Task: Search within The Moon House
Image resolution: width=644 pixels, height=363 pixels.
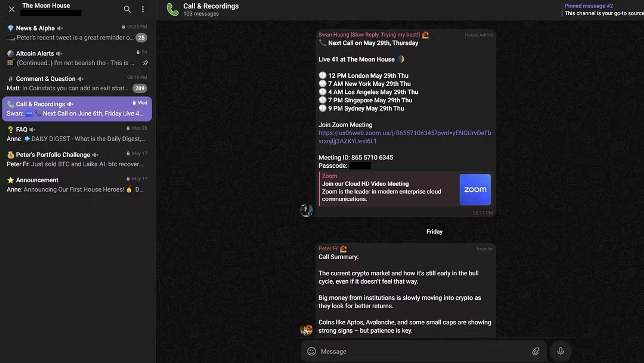Action: [127, 9]
